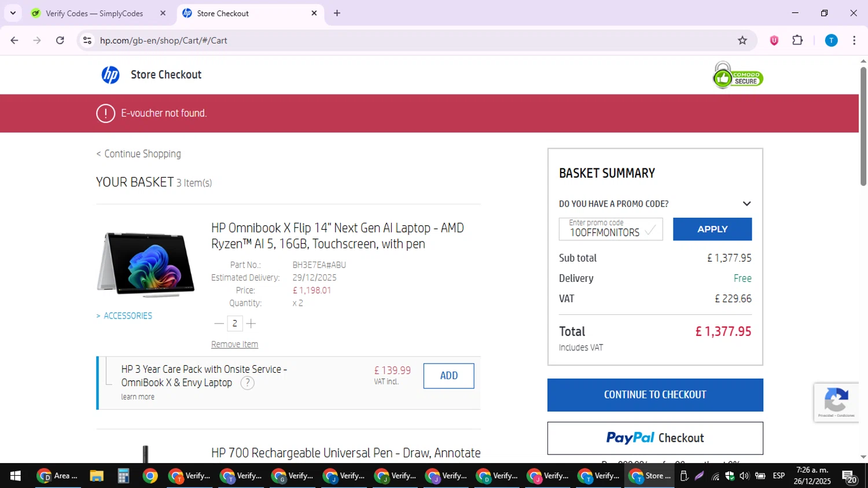Click the browser back arrow
The height and width of the screenshot is (488, 868).
tap(14, 41)
